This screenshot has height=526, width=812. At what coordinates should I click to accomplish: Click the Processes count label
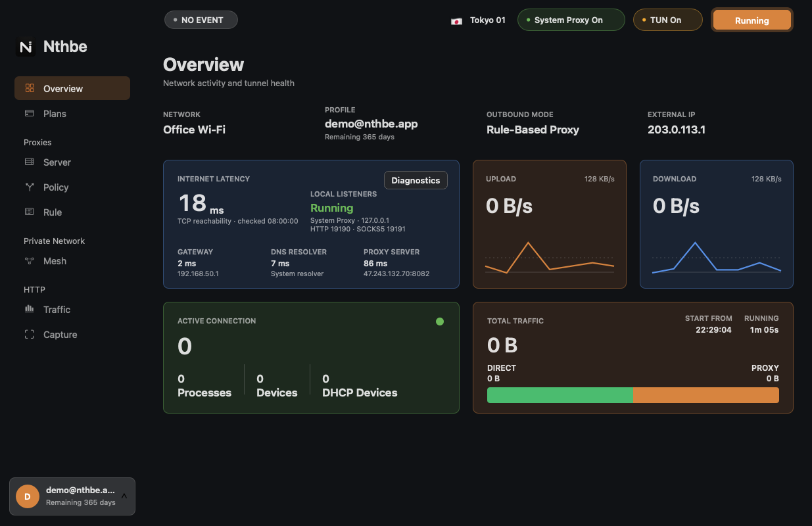[x=204, y=393]
